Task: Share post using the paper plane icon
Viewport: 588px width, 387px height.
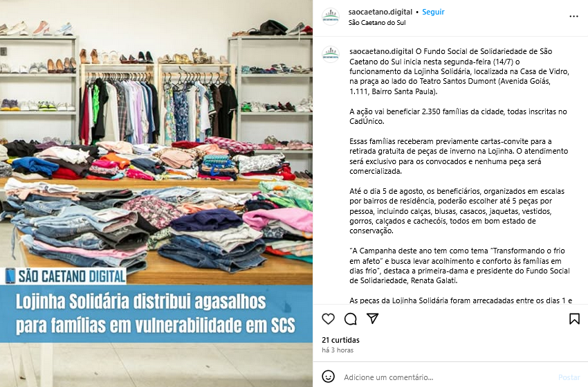Action: point(372,318)
